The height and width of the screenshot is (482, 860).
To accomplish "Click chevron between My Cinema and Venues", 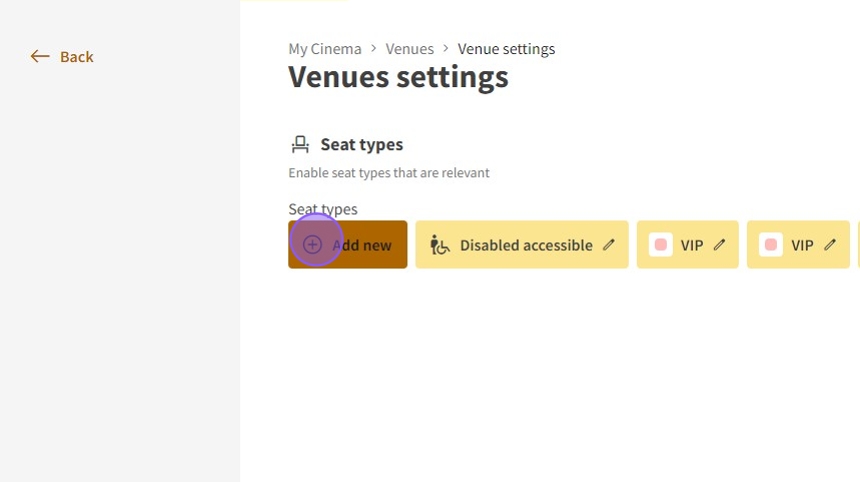I will pyautogui.click(x=373, y=48).
